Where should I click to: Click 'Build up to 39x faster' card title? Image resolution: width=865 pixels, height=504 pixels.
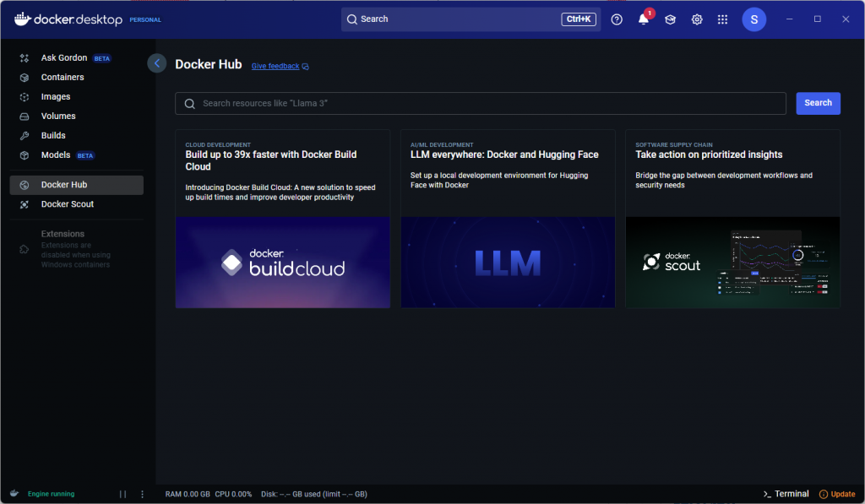click(271, 160)
